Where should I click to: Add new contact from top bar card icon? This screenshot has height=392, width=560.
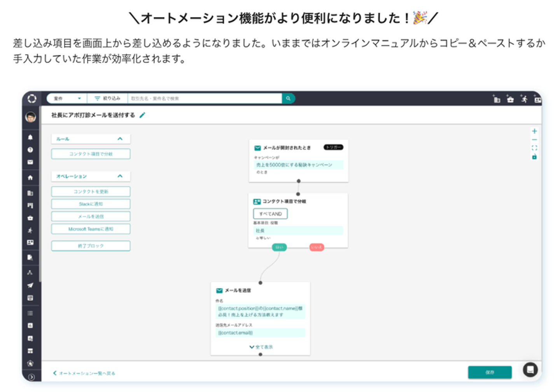point(537,99)
